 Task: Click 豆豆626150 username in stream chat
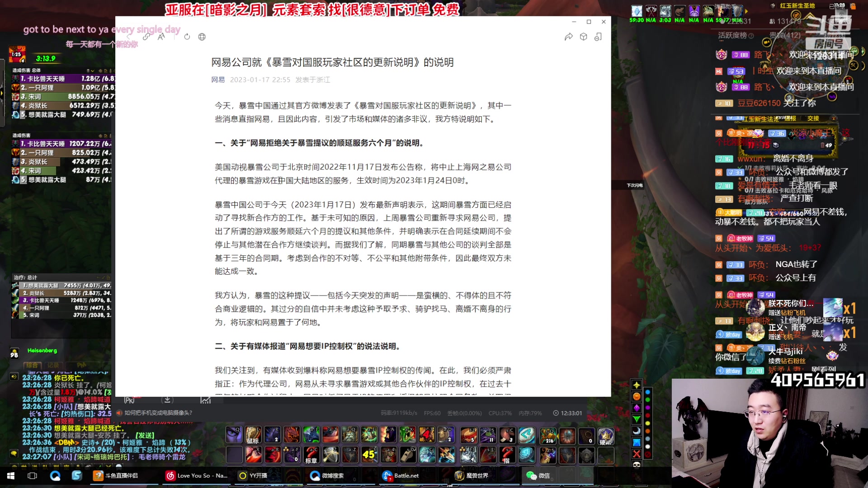tap(759, 103)
